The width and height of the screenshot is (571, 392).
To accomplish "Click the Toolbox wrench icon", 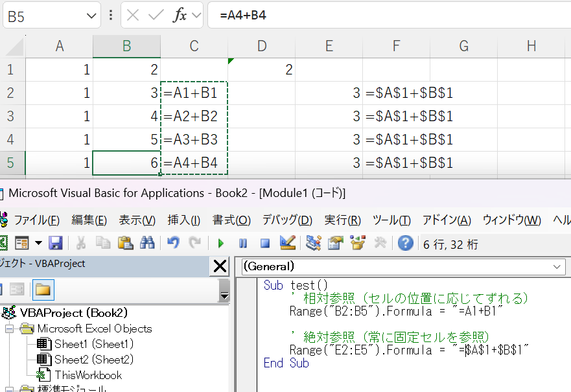I will pyautogui.click(x=380, y=243).
